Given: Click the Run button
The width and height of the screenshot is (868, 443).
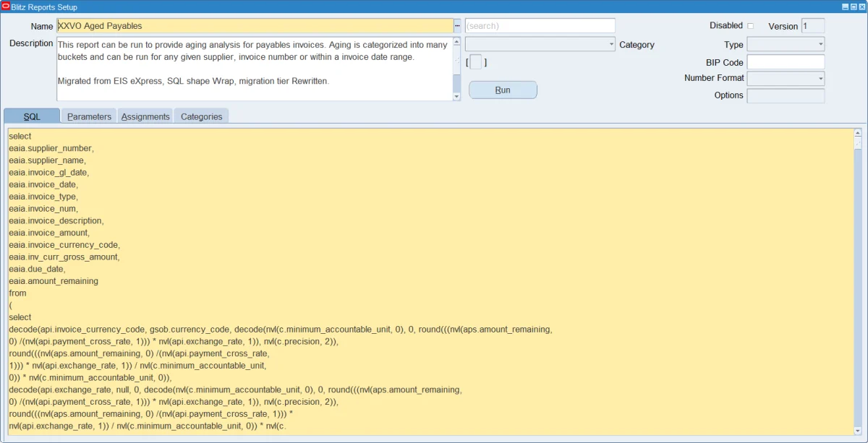Looking at the screenshot, I should point(503,90).
